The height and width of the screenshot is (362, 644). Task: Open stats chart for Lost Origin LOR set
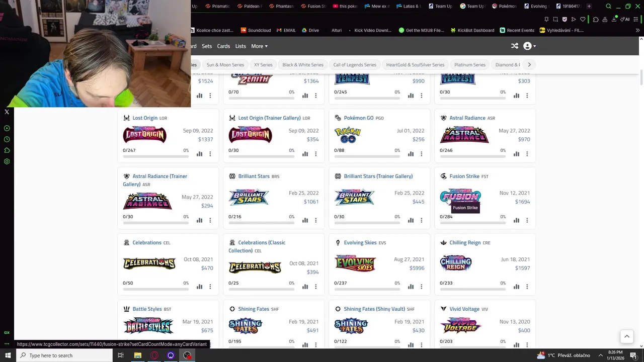200,154
